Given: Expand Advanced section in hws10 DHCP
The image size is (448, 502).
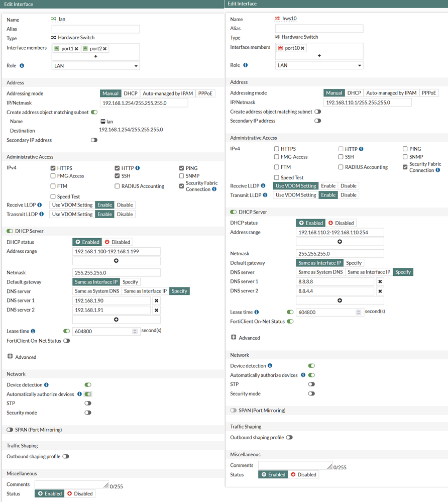Looking at the screenshot, I should (234, 337).
